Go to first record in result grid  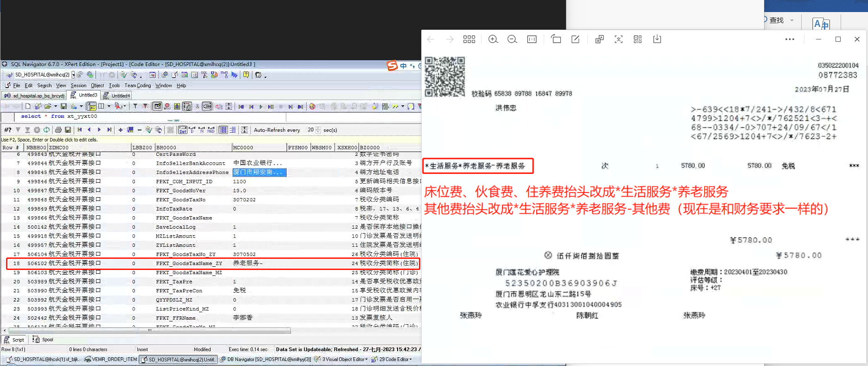tap(80, 130)
